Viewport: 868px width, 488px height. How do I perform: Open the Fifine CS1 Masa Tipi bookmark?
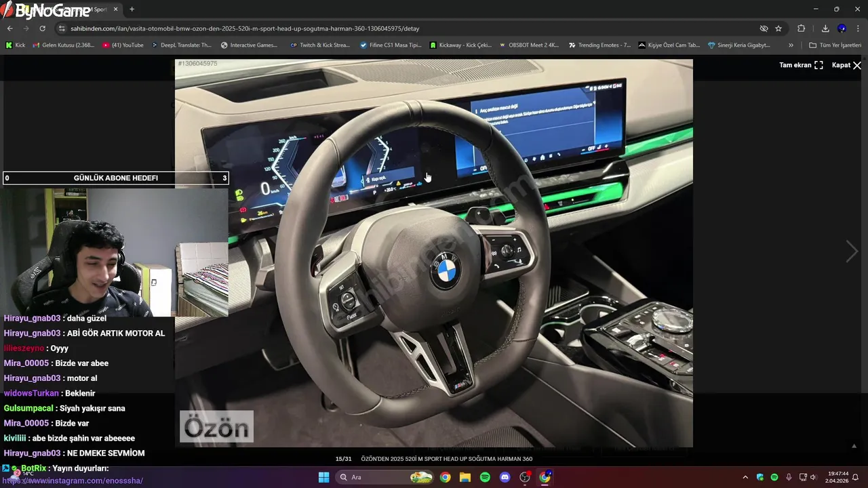pyautogui.click(x=391, y=45)
